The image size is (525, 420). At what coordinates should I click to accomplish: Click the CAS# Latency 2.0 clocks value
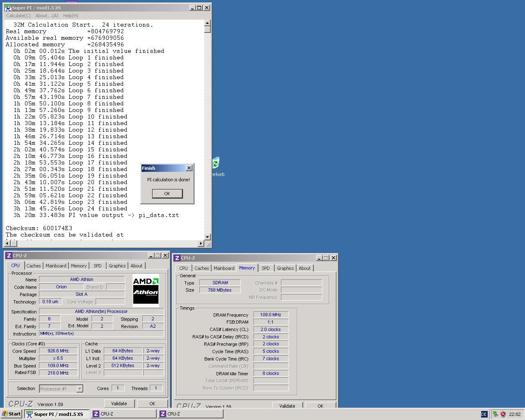(271, 330)
